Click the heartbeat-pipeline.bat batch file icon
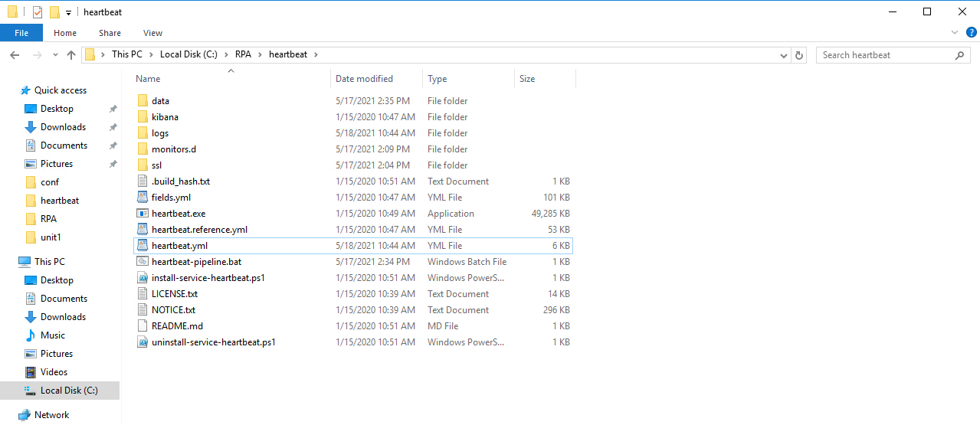Image resolution: width=980 pixels, height=425 pixels. (143, 262)
